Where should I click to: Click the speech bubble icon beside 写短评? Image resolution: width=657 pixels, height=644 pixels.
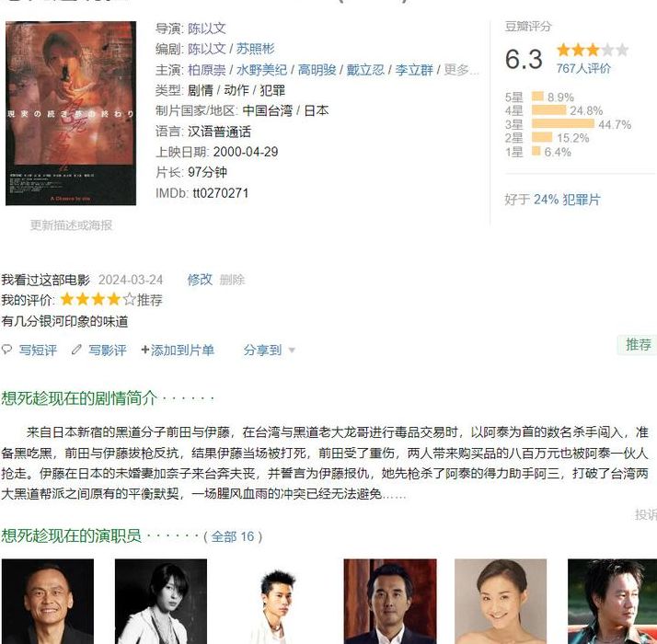(6, 350)
